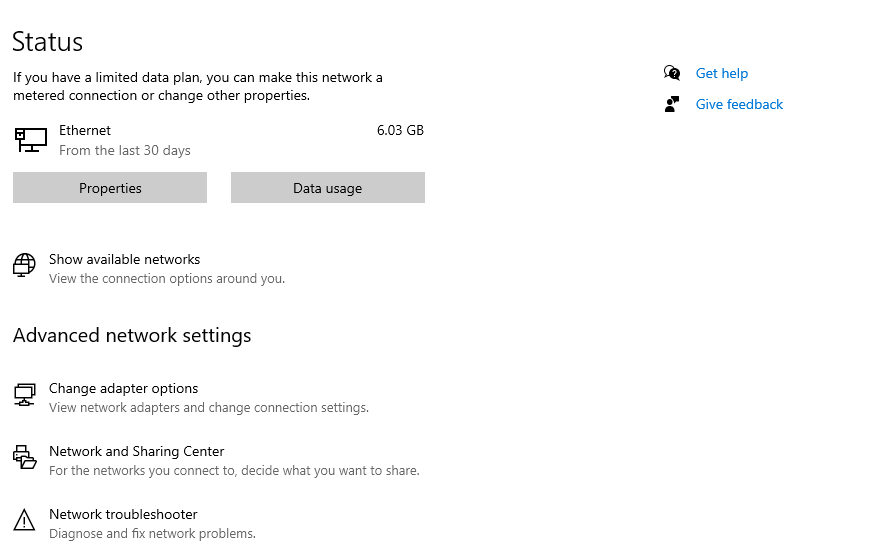
Task: Open Change adapter options
Action: tap(123, 388)
